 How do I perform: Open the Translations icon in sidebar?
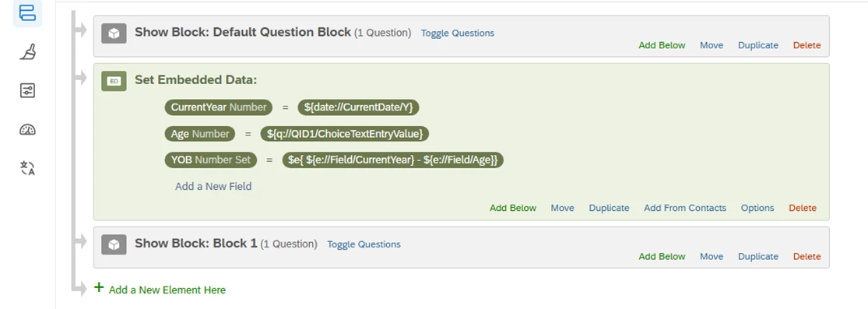27,168
